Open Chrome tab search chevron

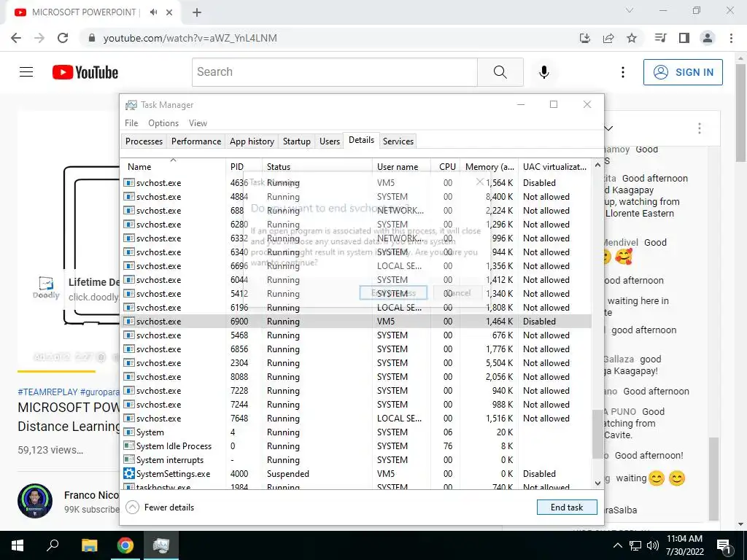(630, 10)
